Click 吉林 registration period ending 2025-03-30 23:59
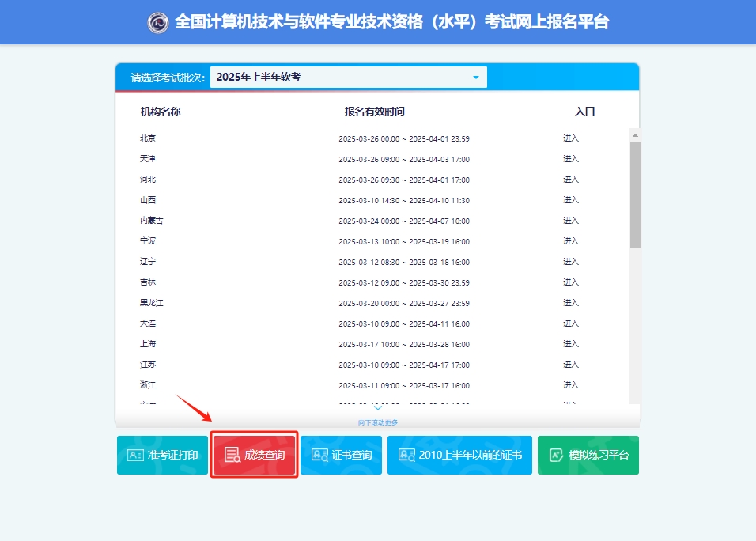Screen dimensions: 756x541 click(404, 283)
